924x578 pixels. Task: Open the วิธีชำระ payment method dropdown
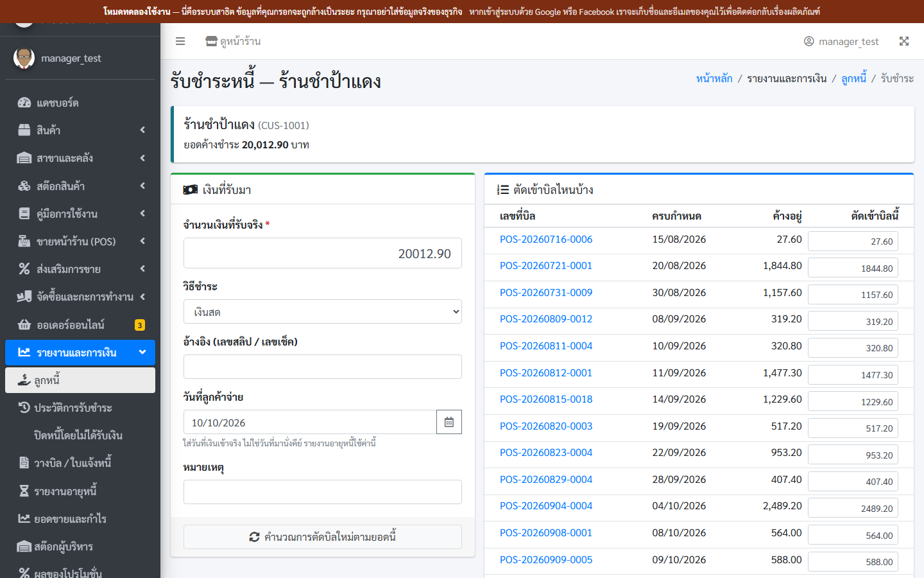coord(323,311)
